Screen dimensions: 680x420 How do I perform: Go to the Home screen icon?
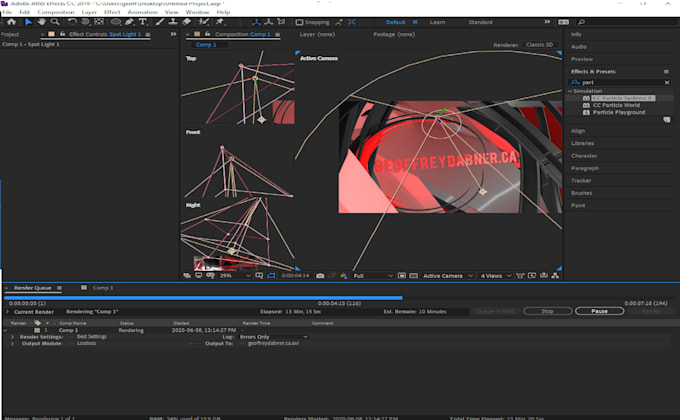click(11, 22)
